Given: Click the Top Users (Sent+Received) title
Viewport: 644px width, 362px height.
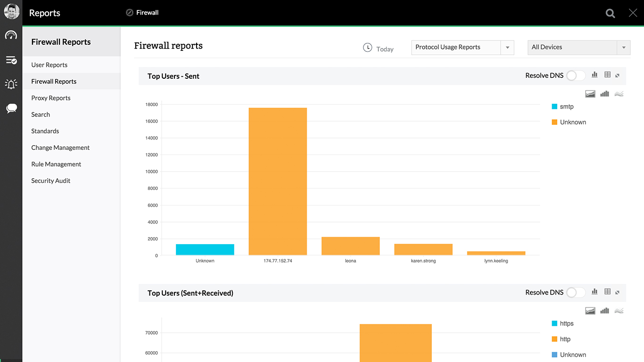Looking at the screenshot, I should click(x=190, y=293).
